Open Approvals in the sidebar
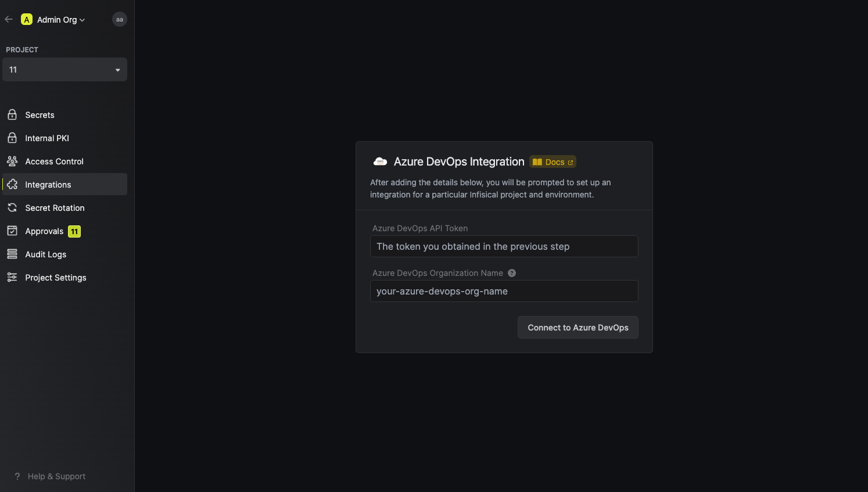868x492 pixels. 44,231
